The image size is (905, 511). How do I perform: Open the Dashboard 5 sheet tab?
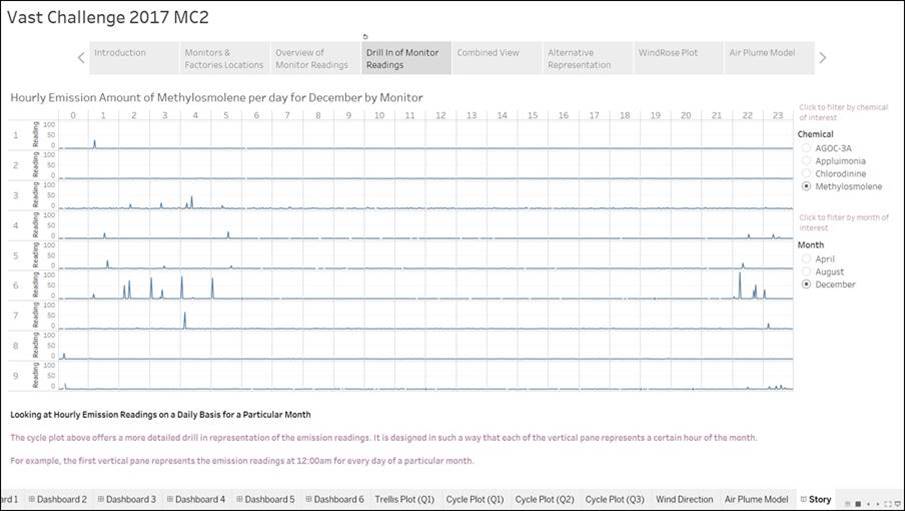point(265,499)
